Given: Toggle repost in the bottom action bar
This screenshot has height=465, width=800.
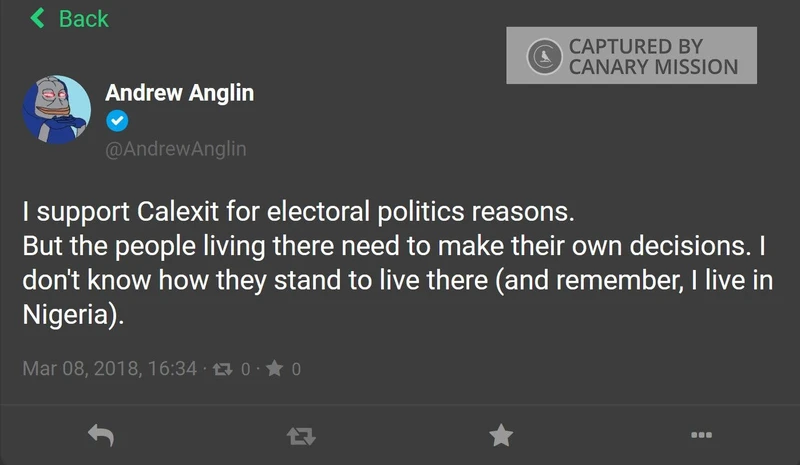Looking at the screenshot, I should (x=299, y=435).
